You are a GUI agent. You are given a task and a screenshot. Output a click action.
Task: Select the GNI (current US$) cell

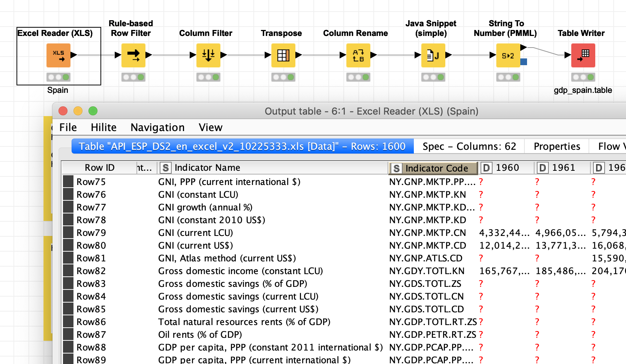point(195,246)
